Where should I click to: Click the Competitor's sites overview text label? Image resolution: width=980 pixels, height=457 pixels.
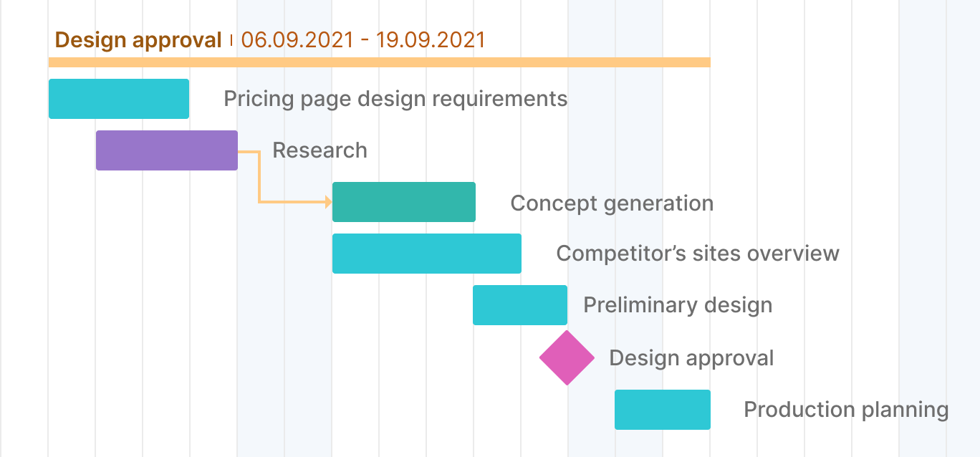coord(698,253)
